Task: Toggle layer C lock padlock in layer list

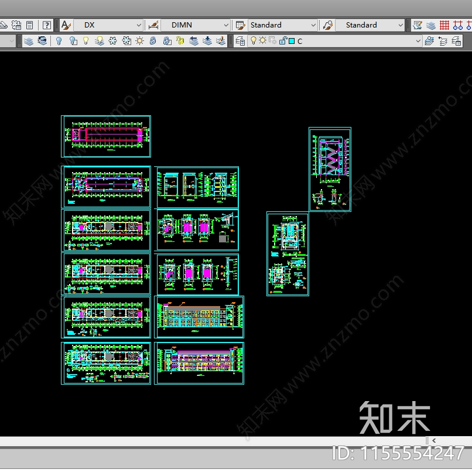Action: [283, 40]
